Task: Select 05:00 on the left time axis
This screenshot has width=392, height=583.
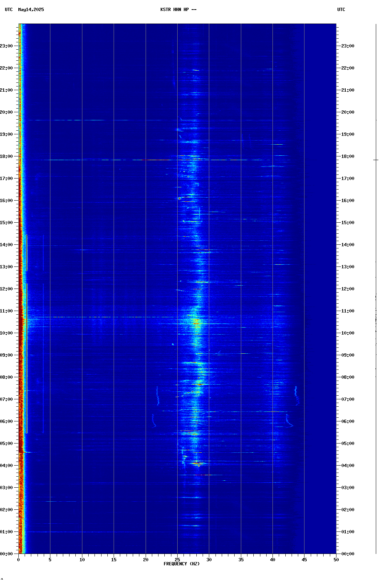Action: [x=6, y=444]
